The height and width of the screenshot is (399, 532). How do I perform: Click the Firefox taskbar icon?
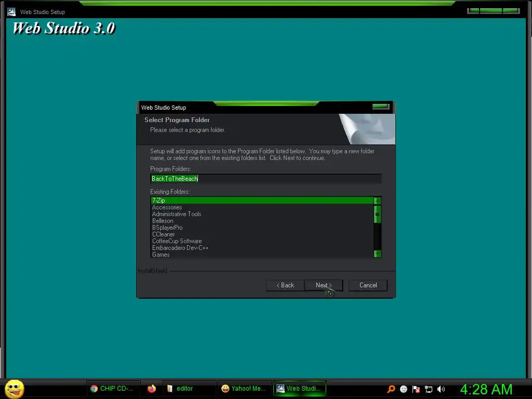coord(152,389)
